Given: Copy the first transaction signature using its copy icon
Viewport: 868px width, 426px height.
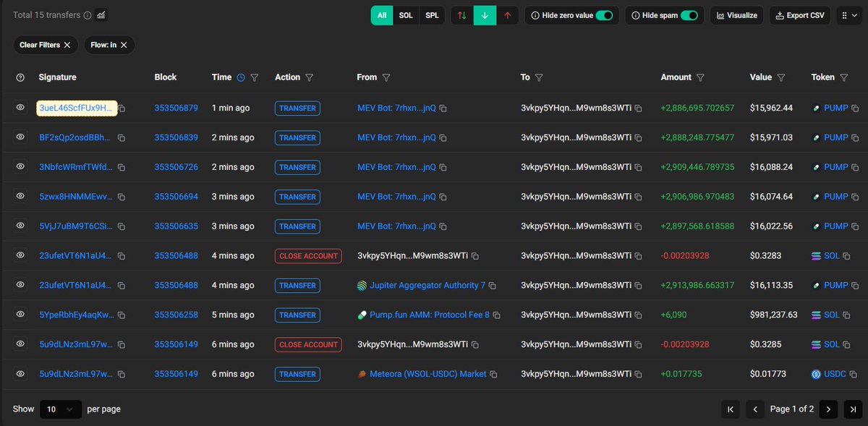Looking at the screenshot, I should click(x=121, y=108).
